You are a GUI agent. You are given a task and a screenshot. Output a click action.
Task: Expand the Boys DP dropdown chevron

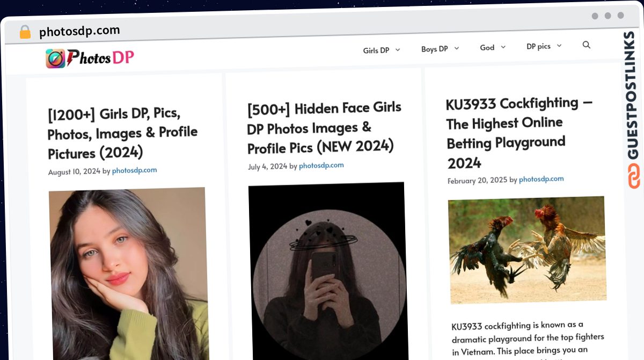(x=457, y=48)
